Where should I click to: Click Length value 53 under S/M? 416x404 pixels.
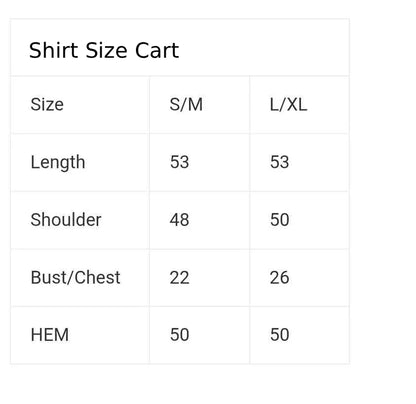[180, 162]
